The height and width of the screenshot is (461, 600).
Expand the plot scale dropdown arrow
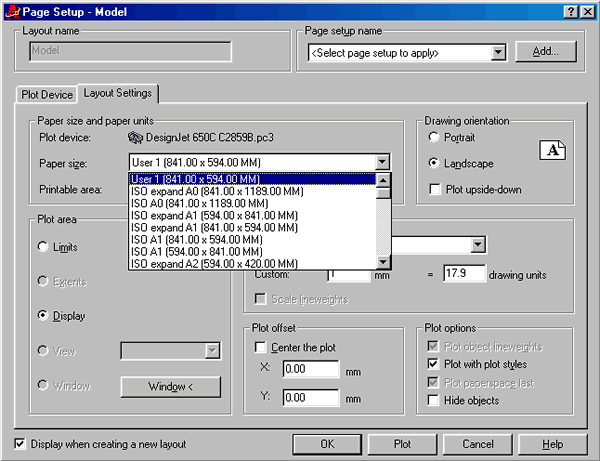[478, 245]
